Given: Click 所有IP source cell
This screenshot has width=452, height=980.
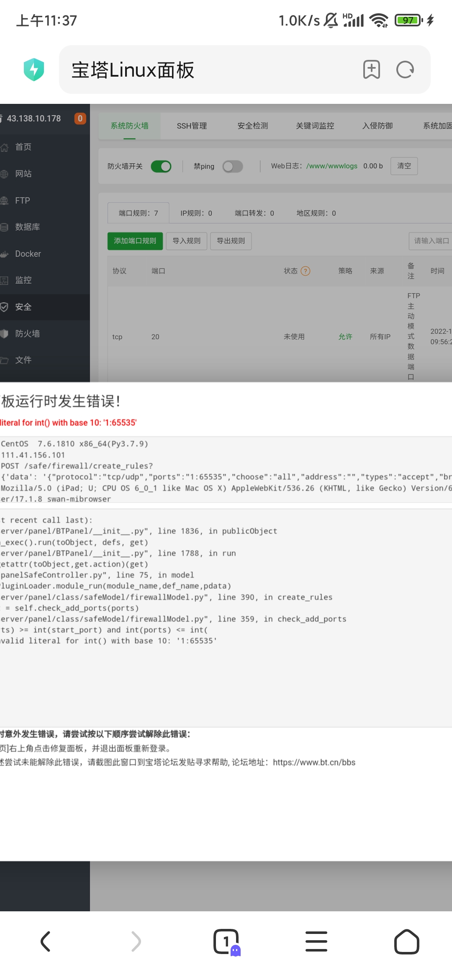Looking at the screenshot, I should coord(380,337).
